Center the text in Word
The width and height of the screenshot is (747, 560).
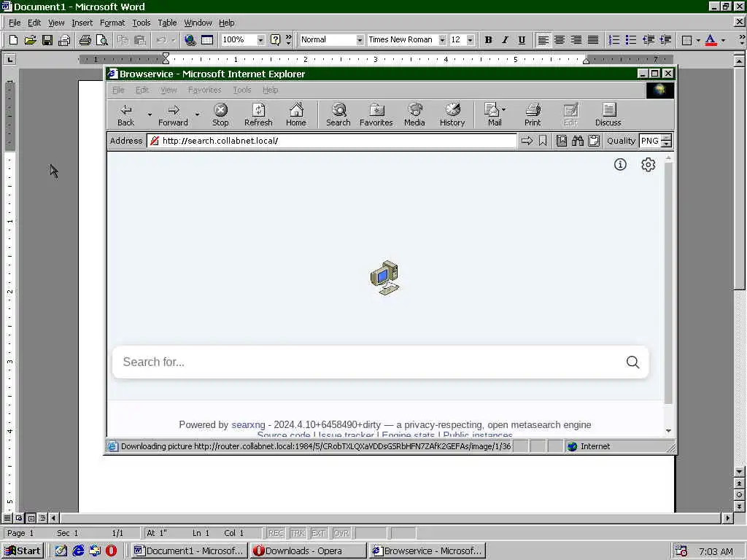point(560,40)
